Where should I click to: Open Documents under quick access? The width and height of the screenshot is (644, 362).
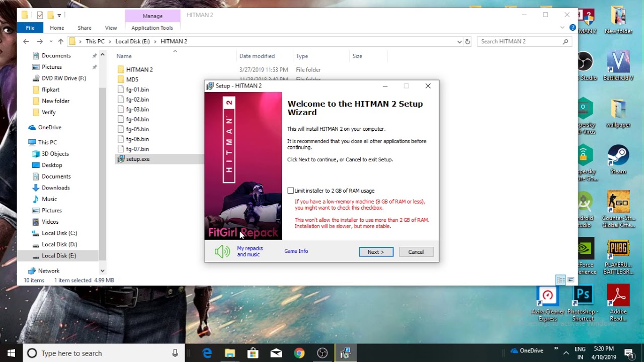(56, 56)
